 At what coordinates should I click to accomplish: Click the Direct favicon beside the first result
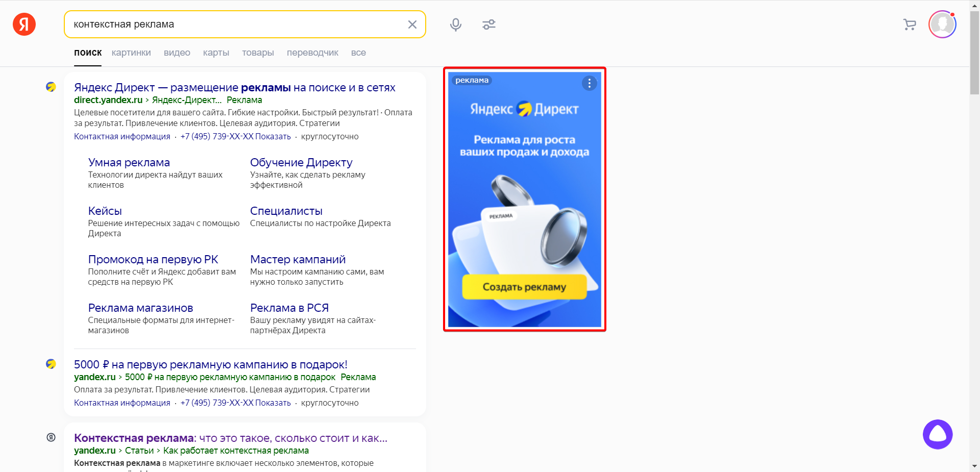pos(51,87)
